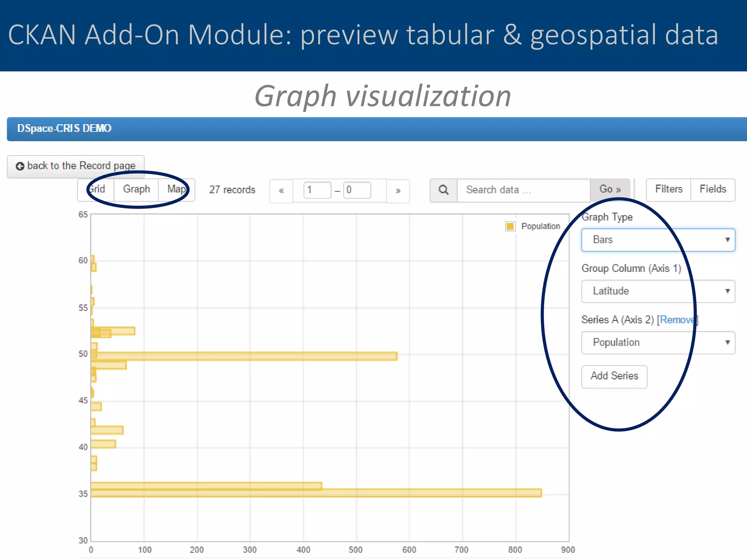Click the longest bar near latitude 35
The image size is (747, 560).
316,493
